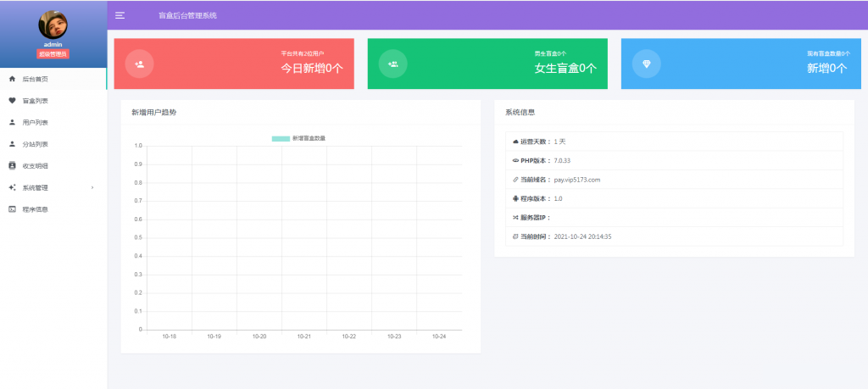Image resolution: width=868 pixels, height=389 pixels.
Task: Click the 10-21 date on chart axis
Action: (304, 336)
